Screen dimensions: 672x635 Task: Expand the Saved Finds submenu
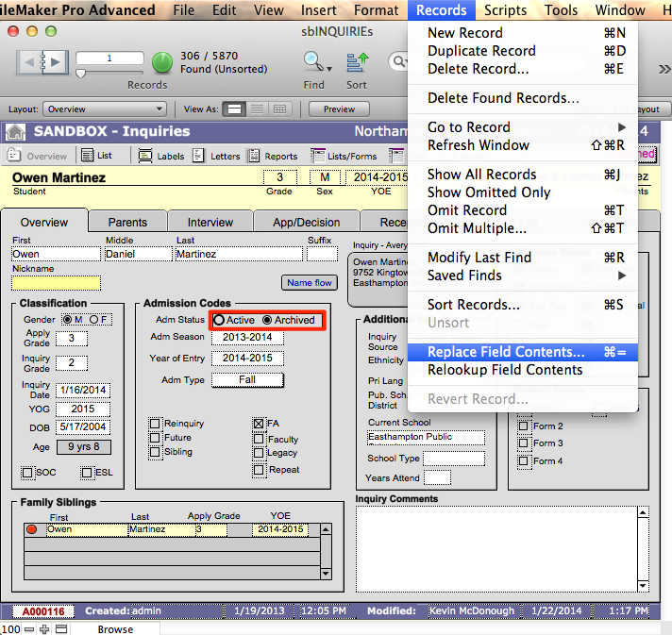click(x=525, y=276)
